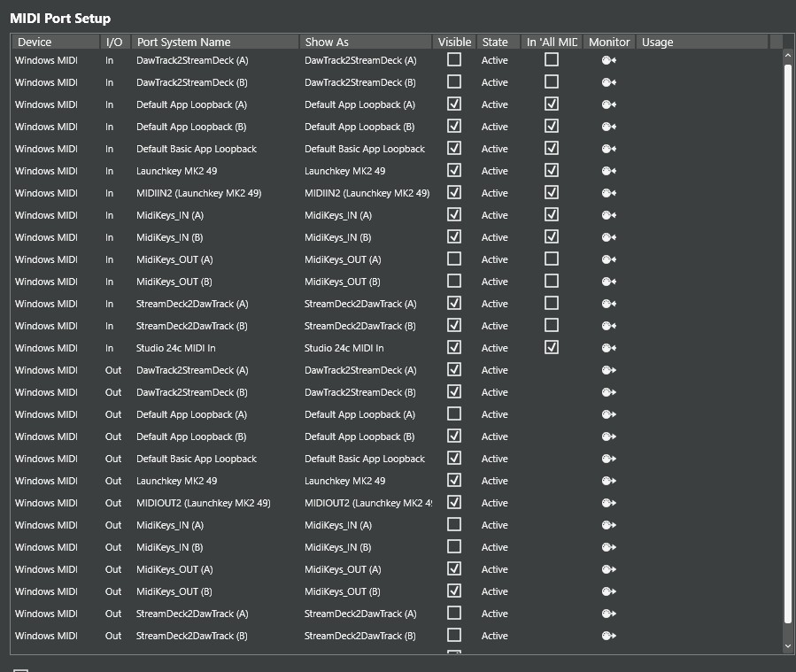Click monitor icon for MidiKeys_OUT (B) output row

608,591
